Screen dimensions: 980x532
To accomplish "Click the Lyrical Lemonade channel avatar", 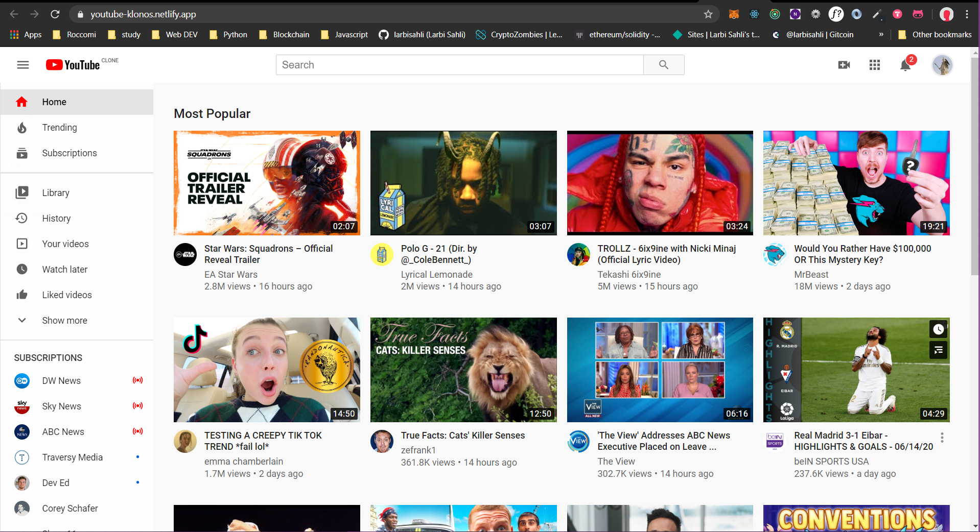I will [382, 254].
